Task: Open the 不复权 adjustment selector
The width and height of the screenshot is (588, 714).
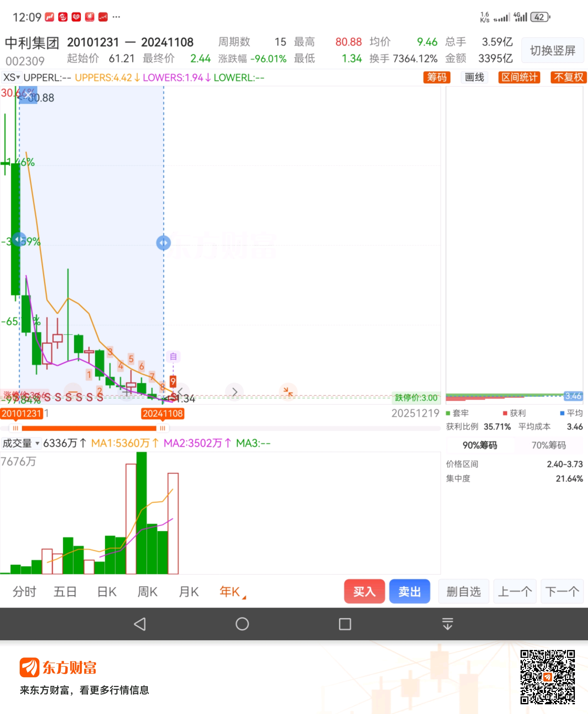Action: pyautogui.click(x=568, y=77)
